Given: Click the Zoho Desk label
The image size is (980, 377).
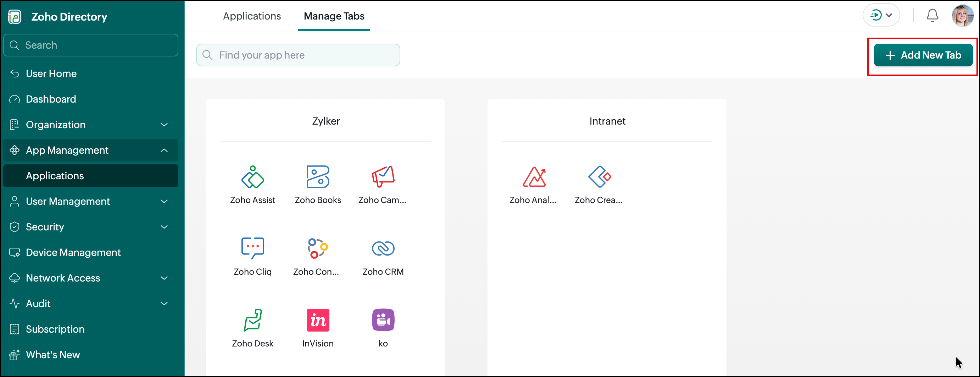Looking at the screenshot, I should (252, 343).
